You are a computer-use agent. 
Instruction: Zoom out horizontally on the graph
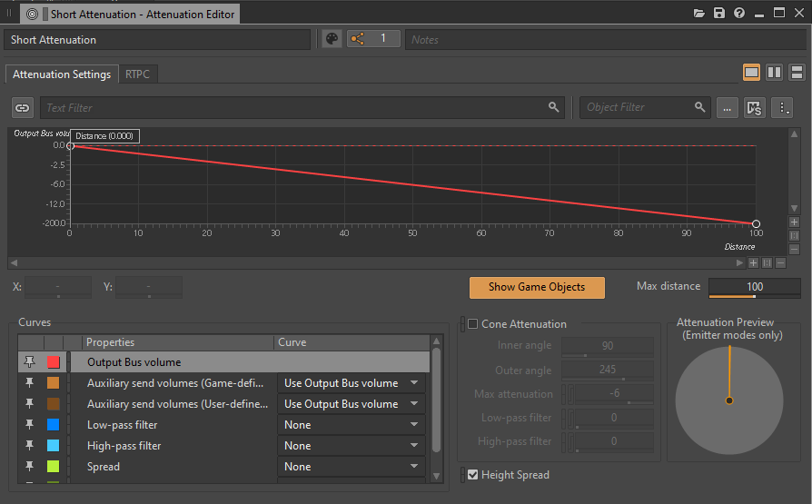point(780,263)
